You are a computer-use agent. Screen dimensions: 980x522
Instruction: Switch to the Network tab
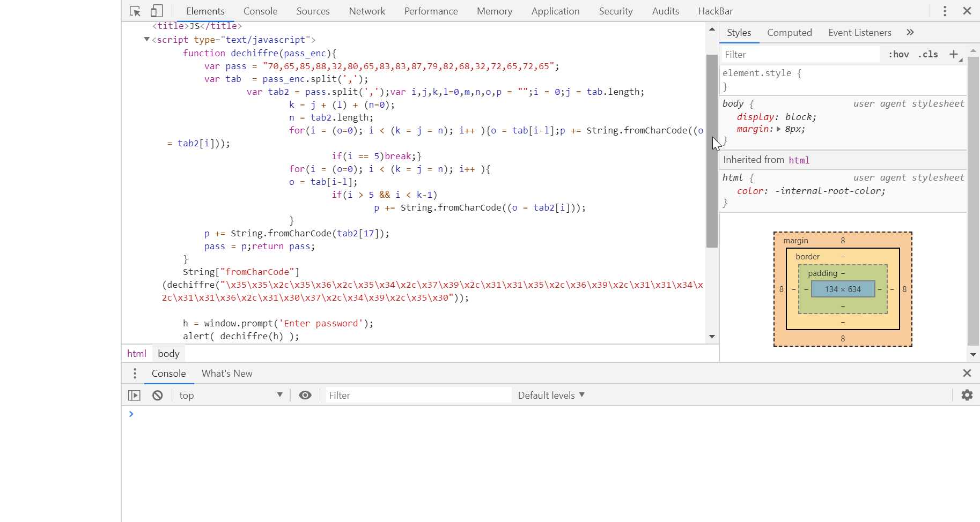click(367, 11)
